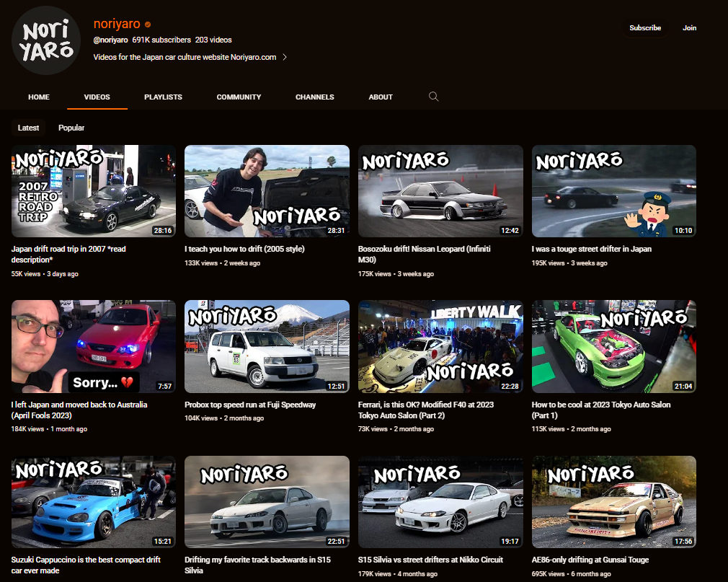Click title 'AE86-only drifting at Gunsai Touge'

click(590, 560)
